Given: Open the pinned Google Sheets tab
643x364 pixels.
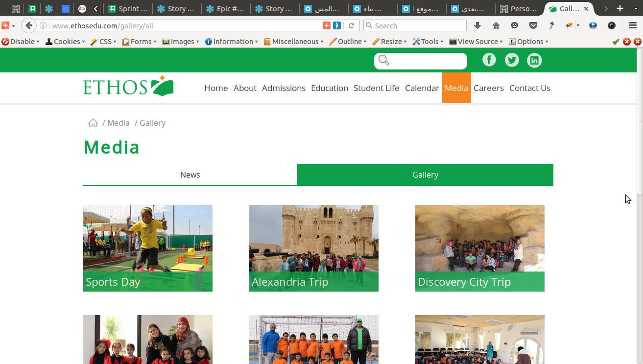Looking at the screenshot, I should click(32, 9).
